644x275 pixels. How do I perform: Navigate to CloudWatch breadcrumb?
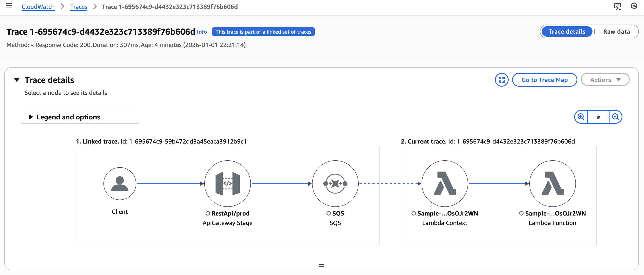pos(38,7)
